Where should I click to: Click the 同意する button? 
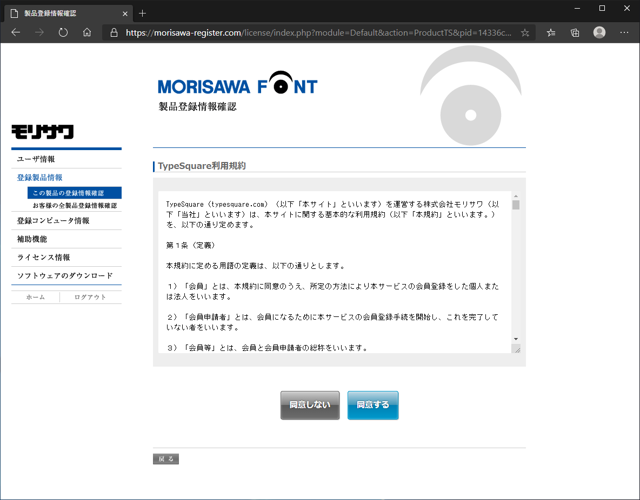pyautogui.click(x=373, y=405)
